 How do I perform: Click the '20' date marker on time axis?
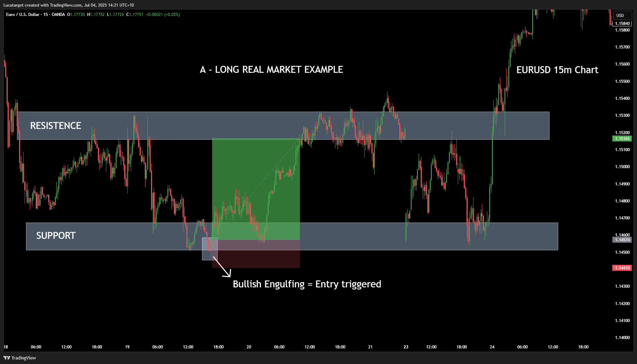[249, 347]
